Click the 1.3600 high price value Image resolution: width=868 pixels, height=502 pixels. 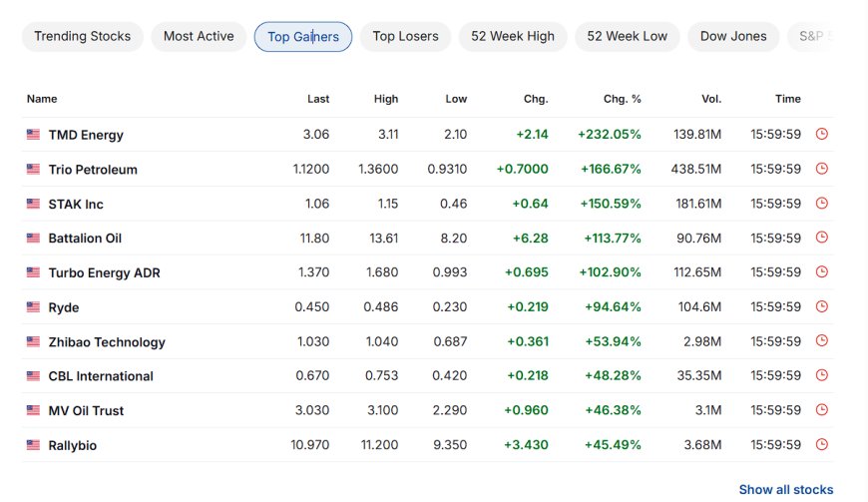[x=378, y=169]
